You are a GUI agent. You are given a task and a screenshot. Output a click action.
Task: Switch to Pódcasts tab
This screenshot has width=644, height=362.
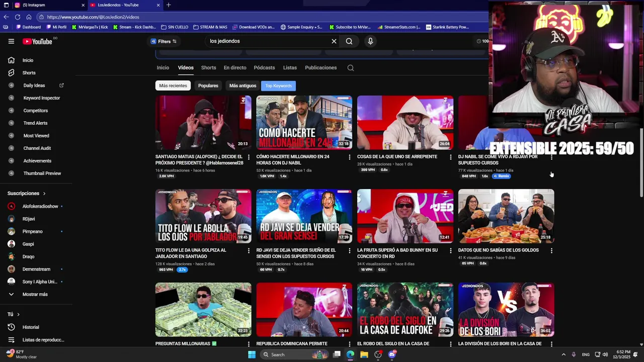(x=264, y=68)
